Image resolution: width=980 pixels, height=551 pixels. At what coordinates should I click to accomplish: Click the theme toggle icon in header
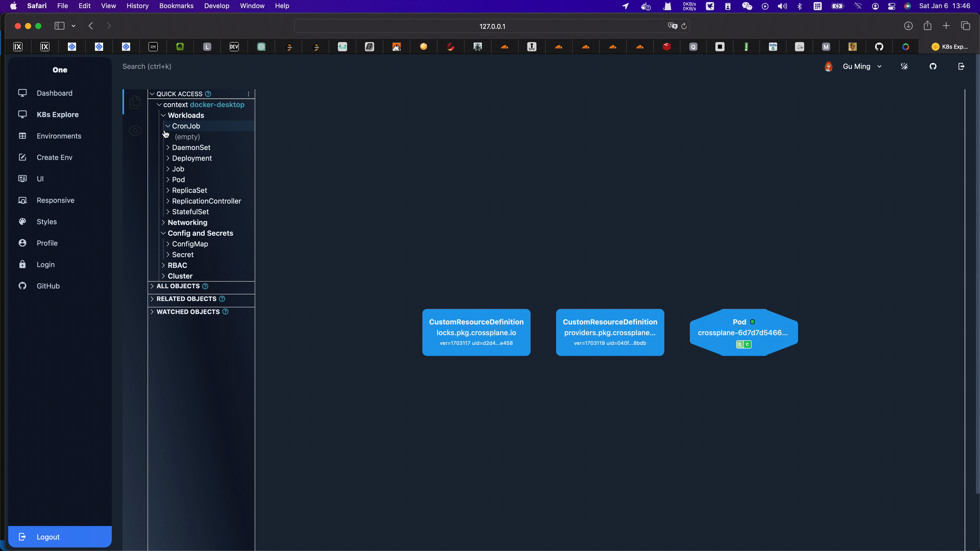[904, 67]
